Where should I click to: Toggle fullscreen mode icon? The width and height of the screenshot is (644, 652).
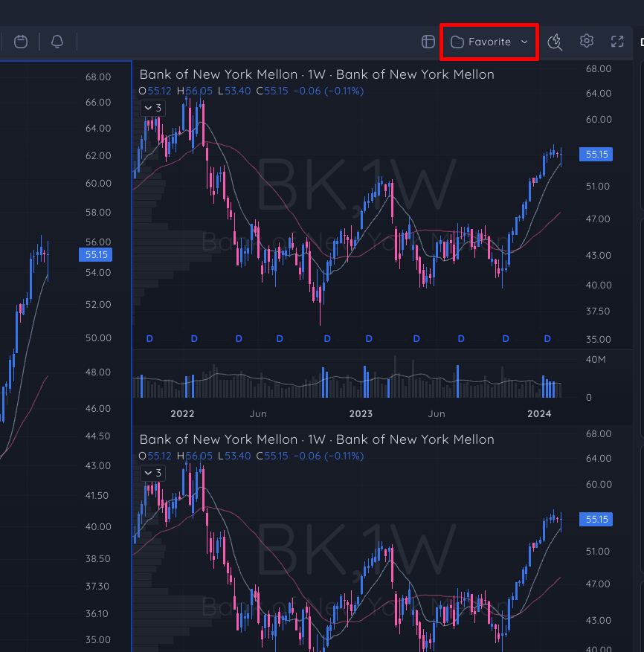pyautogui.click(x=617, y=41)
